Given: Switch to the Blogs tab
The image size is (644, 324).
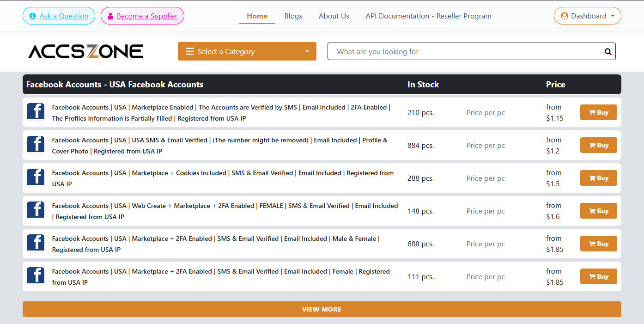Looking at the screenshot, I should 293,16.
